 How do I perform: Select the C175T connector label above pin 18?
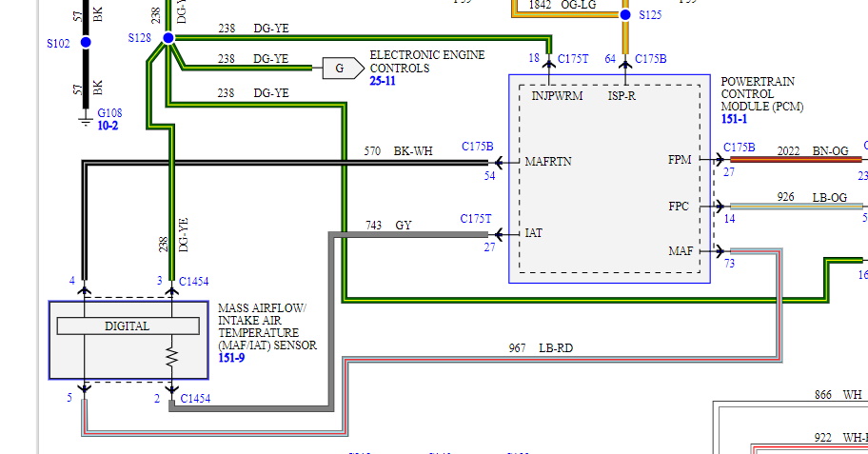pyautogui.click(x=574, y=59)
